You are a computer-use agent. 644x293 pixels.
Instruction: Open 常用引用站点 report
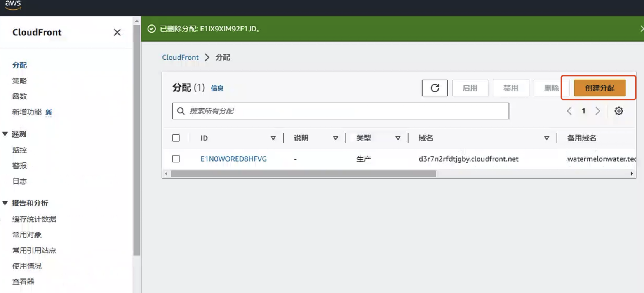pyautogui.click(x=34, y=250)
